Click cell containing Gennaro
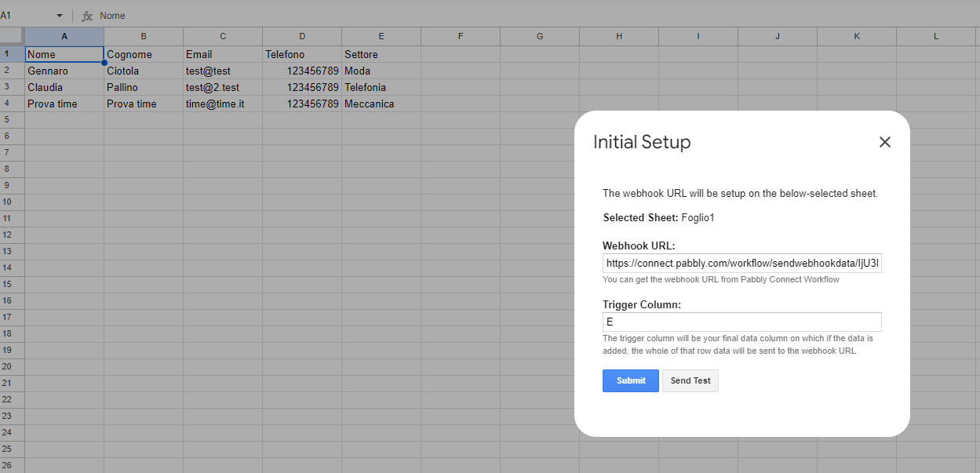The width and height of the screenshot is (980, 473). 64,71
